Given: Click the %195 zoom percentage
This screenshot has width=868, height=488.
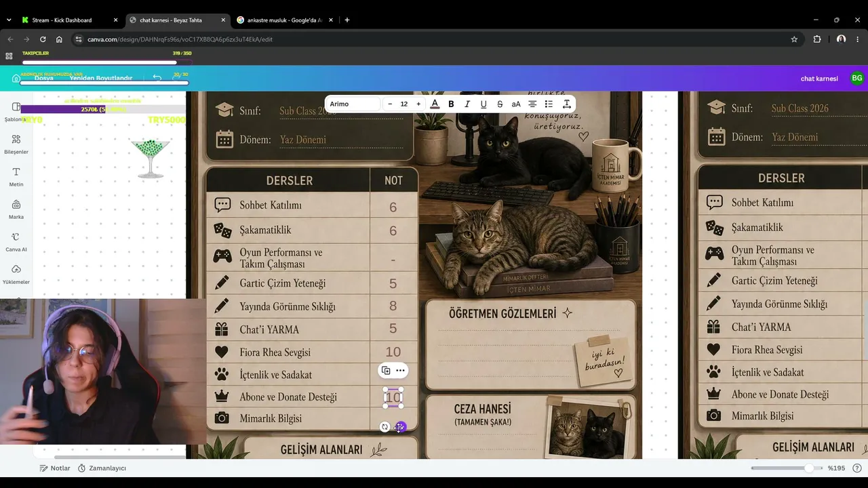Looking at the screenshot, I should coord(835,468).
